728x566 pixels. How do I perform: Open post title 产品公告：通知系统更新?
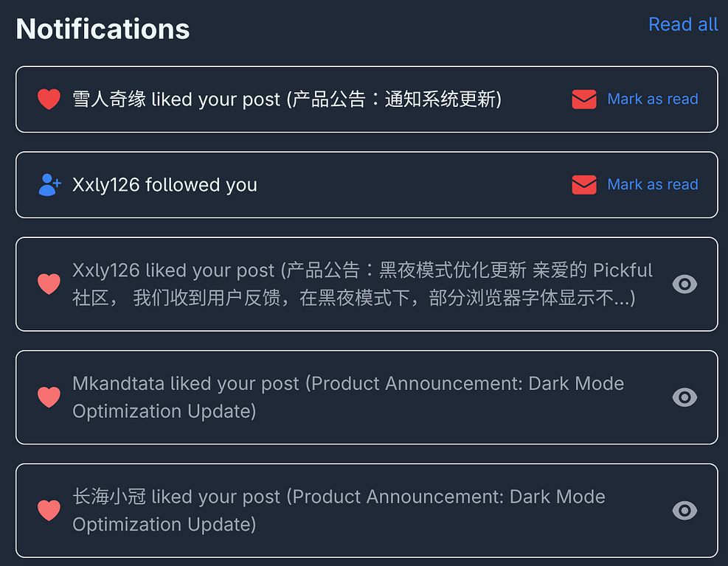(x=394, y=99)
